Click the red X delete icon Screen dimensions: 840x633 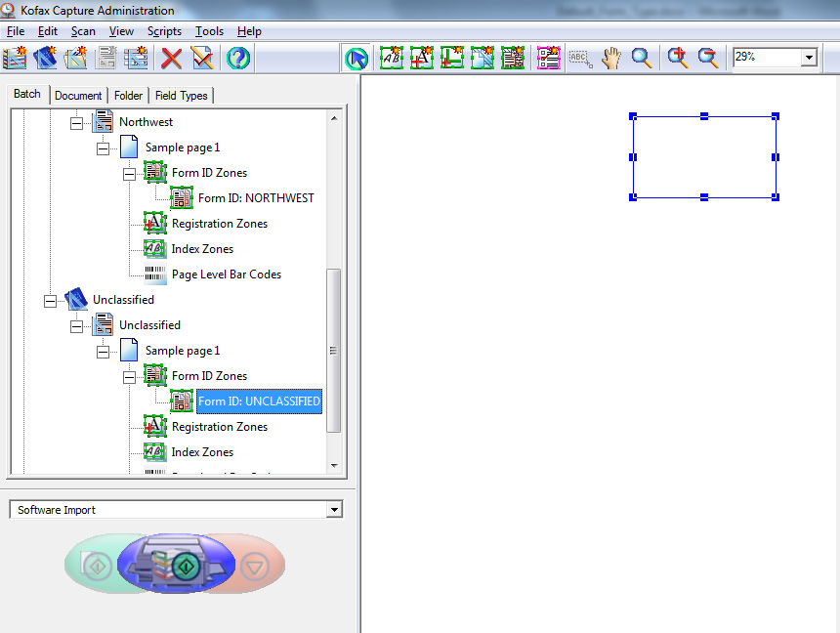172,58
